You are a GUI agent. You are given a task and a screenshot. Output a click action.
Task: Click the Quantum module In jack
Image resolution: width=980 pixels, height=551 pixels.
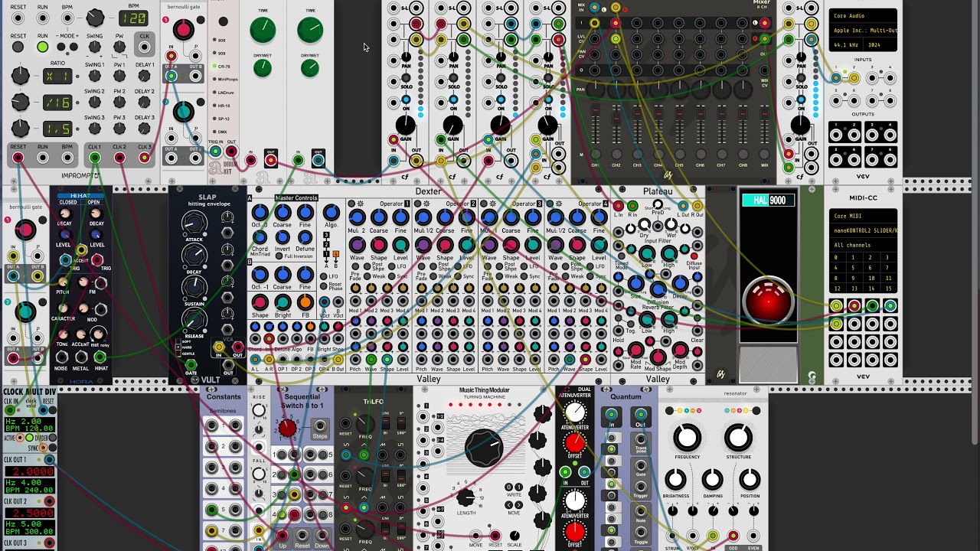tap(611, 416)
